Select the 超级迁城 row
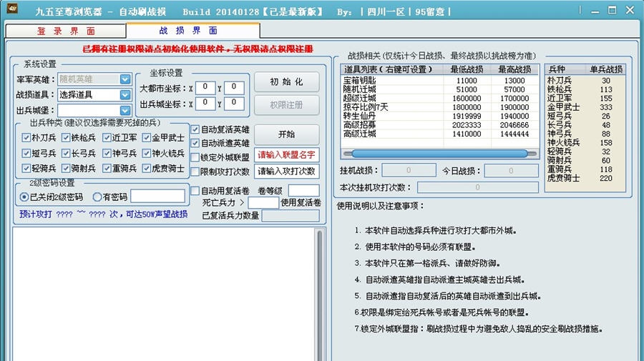The image size is (644, 361). click(439, 99)
